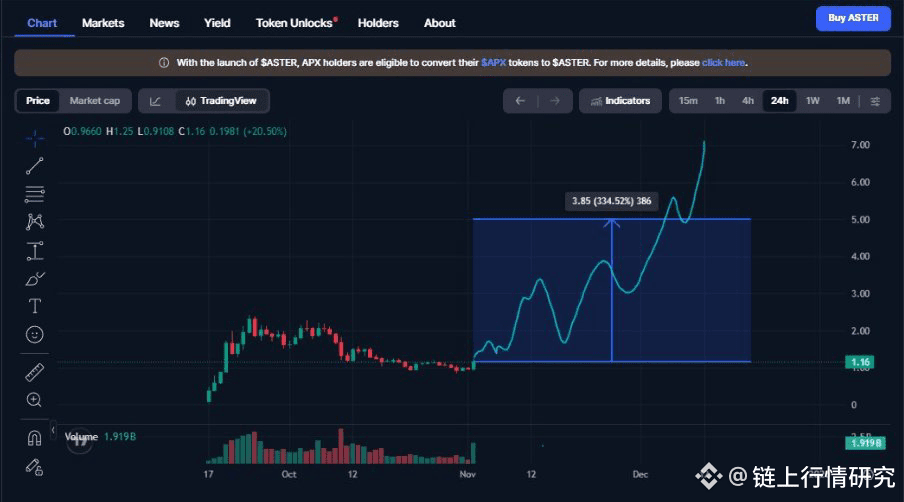
Task: Open chart settings next to 1M
Action: pos(875,101)
